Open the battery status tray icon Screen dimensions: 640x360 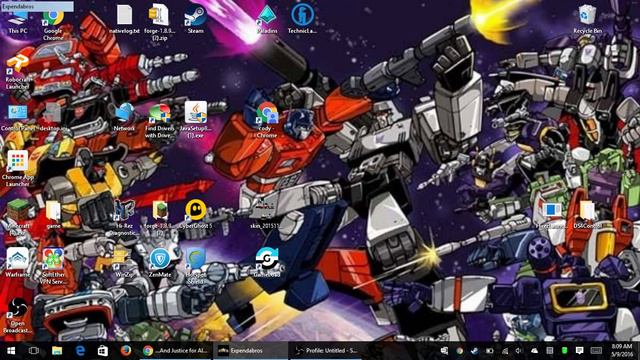489,351
